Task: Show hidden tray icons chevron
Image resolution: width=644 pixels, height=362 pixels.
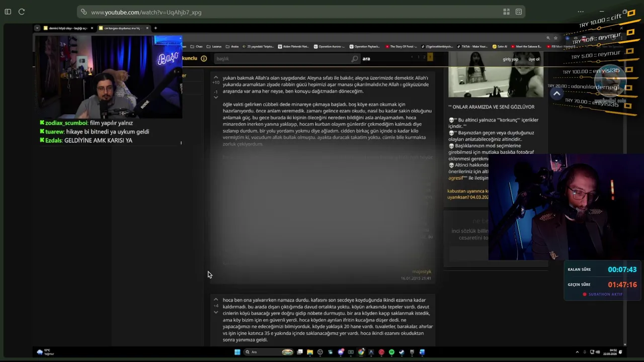Action: tap(577, 352)
